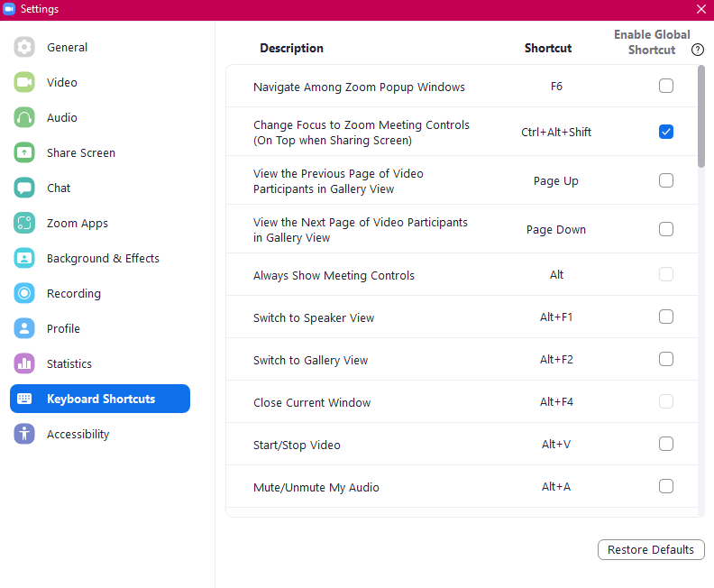The image size is (714, 588).
Task: Edit the Page Up shortcut field
Action: tap(556, 180)
